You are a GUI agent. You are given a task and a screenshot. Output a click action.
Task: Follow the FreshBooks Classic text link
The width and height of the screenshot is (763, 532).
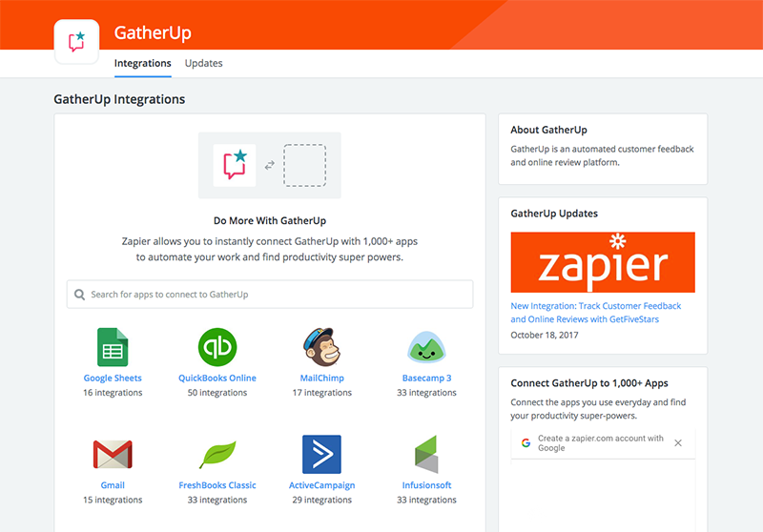pyautogui.click(x=217, y=485)
